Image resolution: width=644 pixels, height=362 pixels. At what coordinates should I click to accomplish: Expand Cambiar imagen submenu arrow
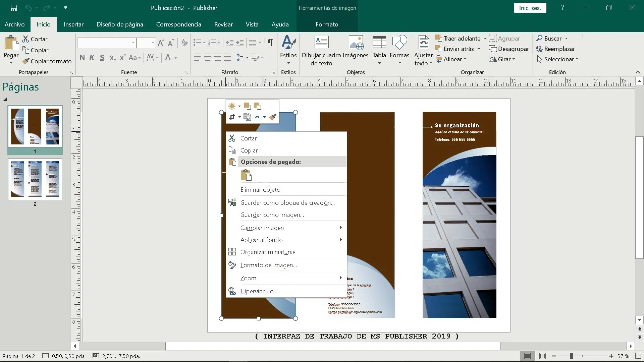coord(340,227)
